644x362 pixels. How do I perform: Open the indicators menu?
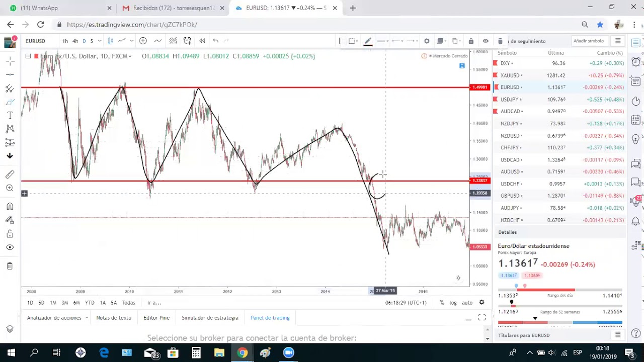[x=157, y=41]
